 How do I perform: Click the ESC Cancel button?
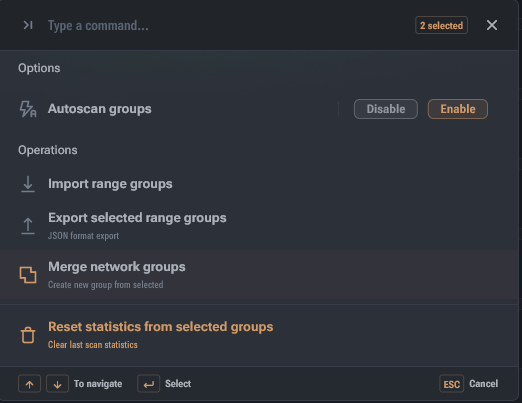click(469, 384)
